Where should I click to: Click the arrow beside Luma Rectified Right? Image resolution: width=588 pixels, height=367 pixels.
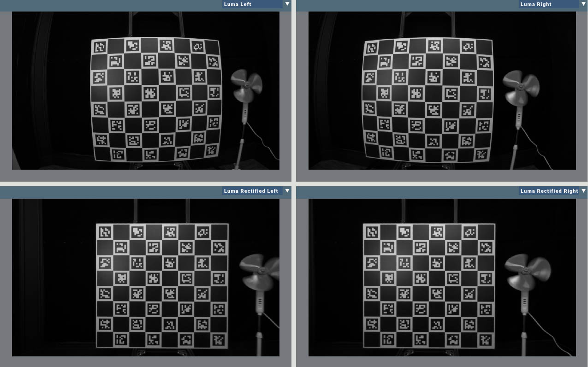pos(584,191)
